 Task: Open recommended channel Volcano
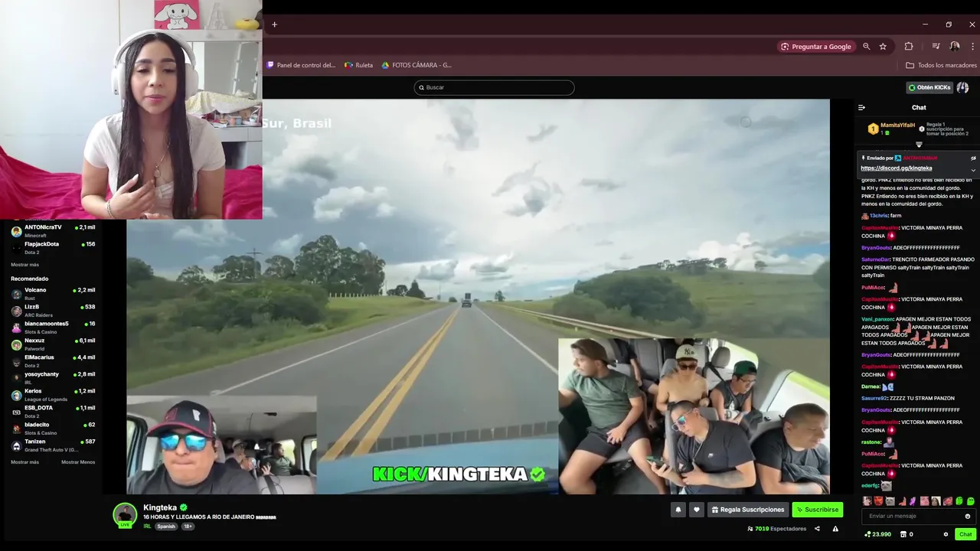[53, 293]
